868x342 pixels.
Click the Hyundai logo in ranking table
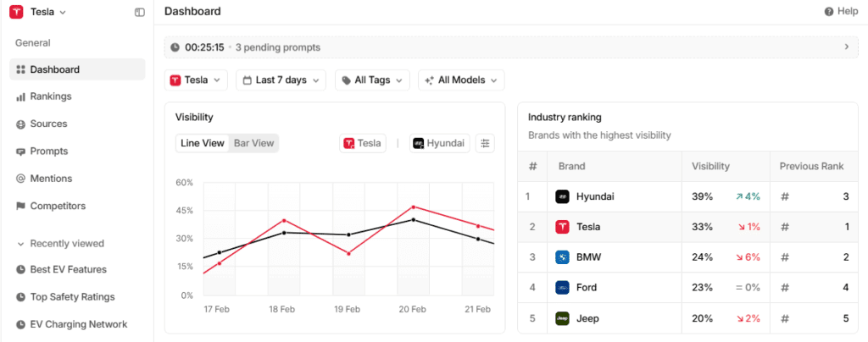point(561,196)
